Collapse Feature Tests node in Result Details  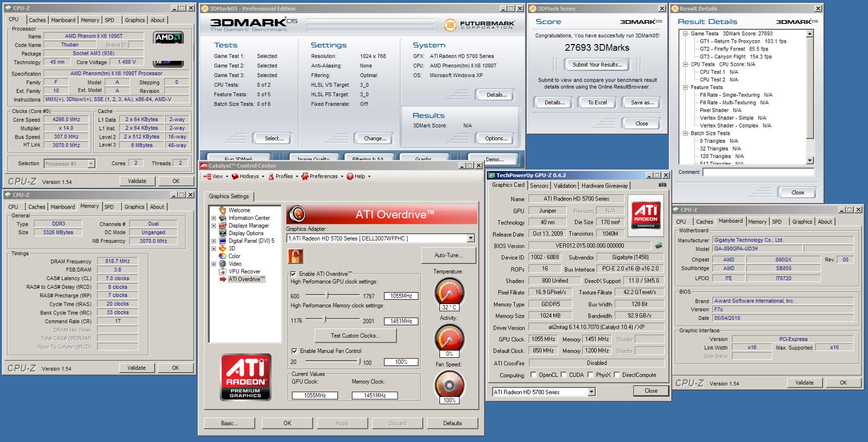(685, 87)
